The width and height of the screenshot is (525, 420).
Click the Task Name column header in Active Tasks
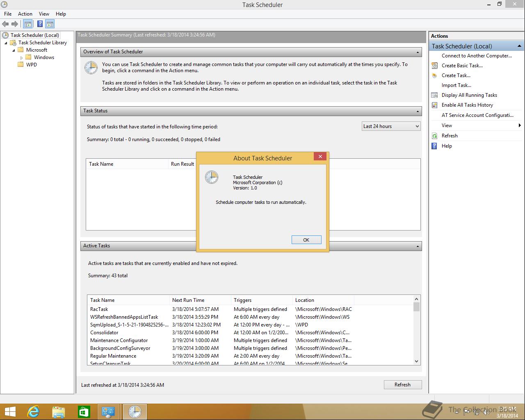(128, 300)
